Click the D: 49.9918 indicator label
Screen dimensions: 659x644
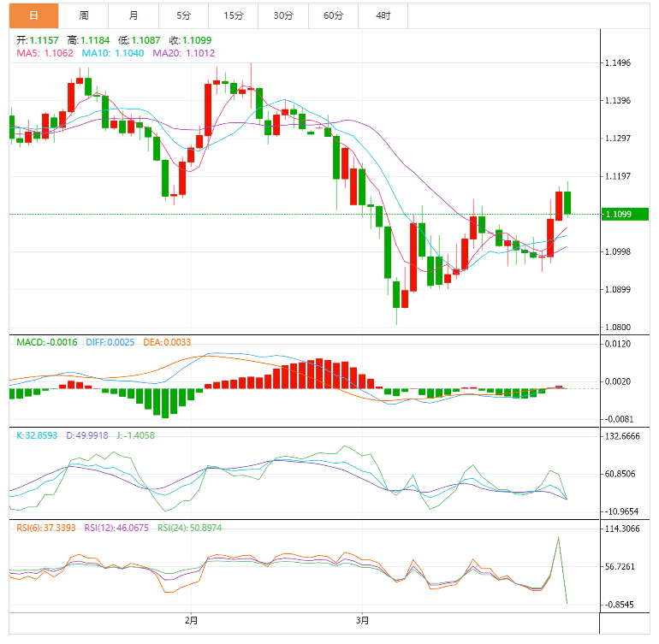[x=87, y=435]
